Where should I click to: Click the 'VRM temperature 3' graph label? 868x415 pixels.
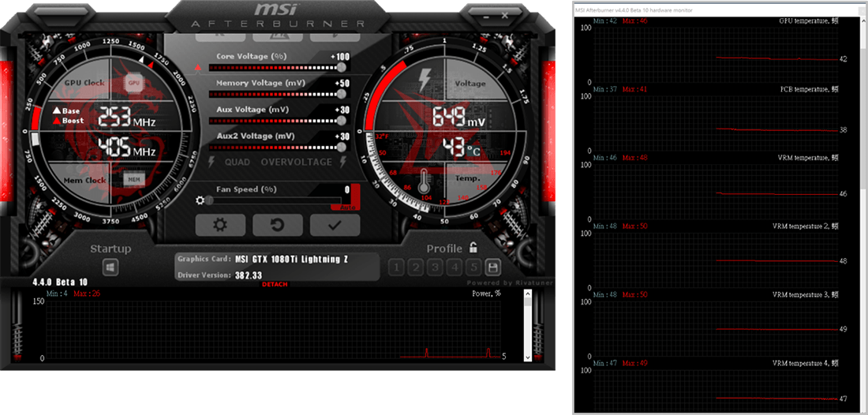click(805, 295)
